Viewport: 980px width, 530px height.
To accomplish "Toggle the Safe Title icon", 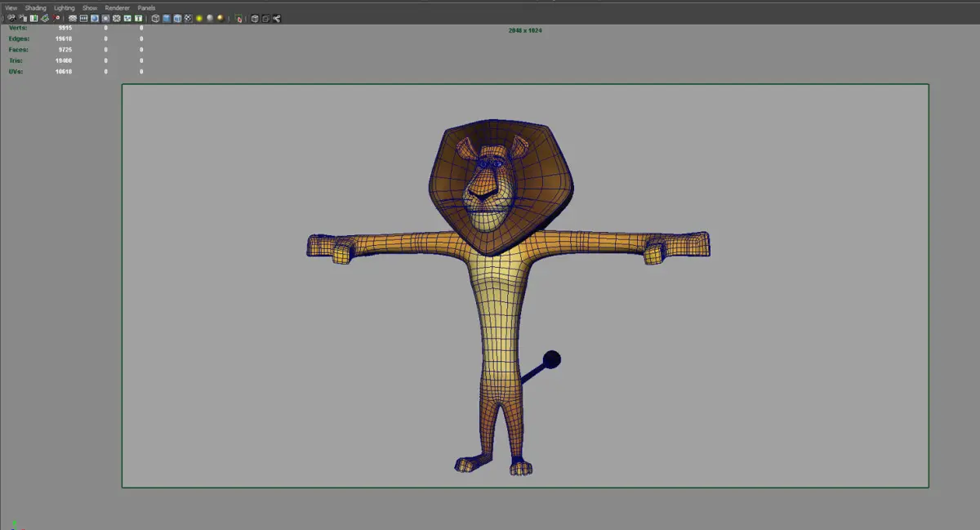I will 139,18.
